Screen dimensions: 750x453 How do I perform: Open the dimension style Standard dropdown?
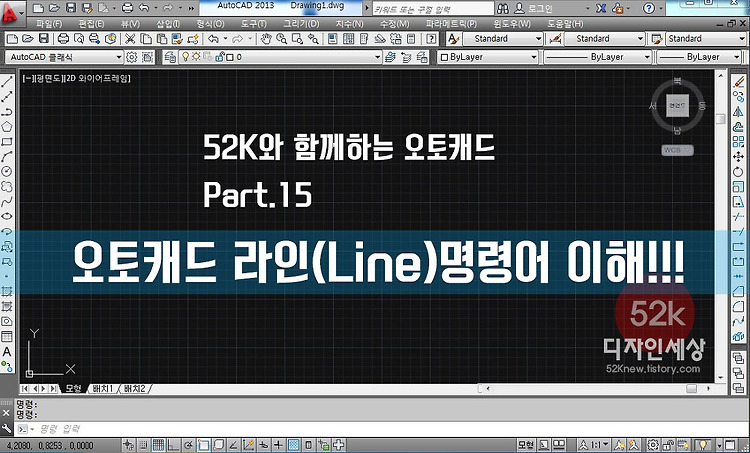click(605, 39)
